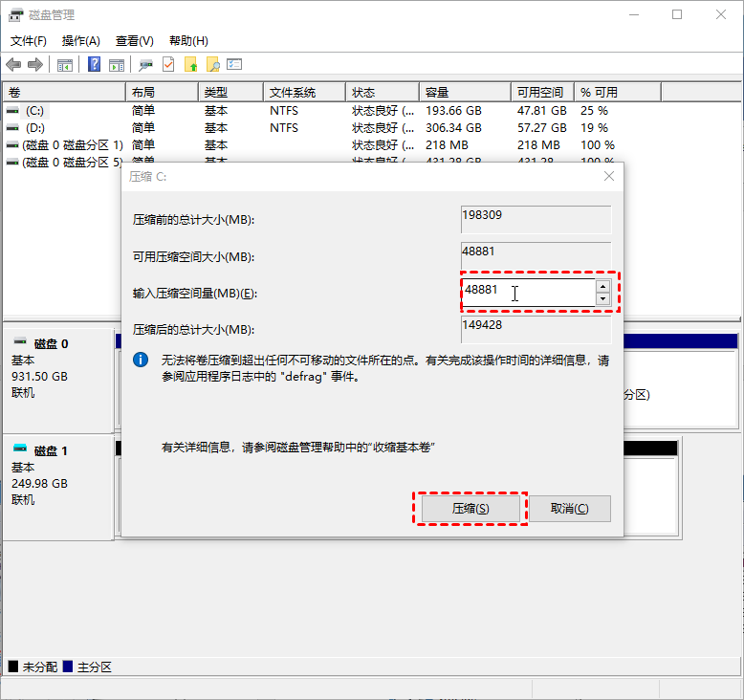Click the blue info icon in dialog
744x700 pixels.
coord(141,360)
